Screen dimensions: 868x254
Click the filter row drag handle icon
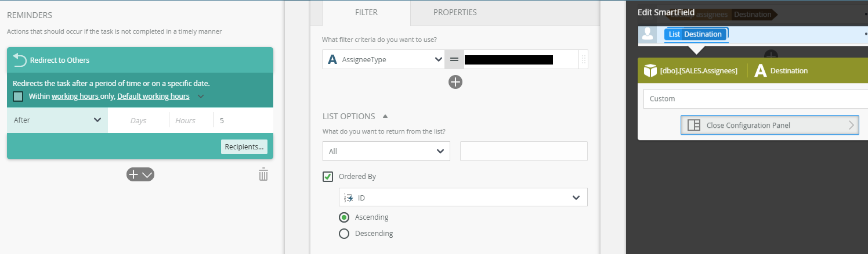[583, 59]
